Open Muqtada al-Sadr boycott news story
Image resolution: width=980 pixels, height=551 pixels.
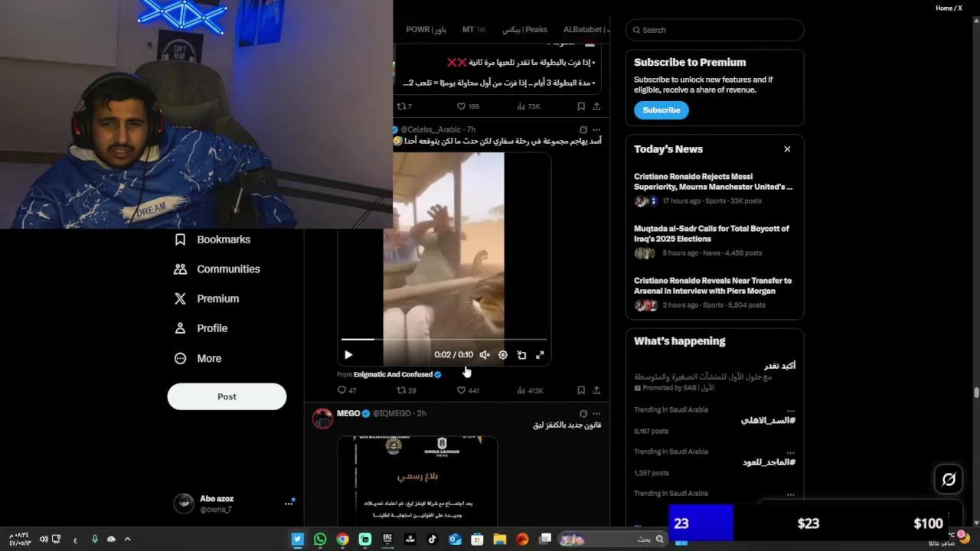point(714,240)
